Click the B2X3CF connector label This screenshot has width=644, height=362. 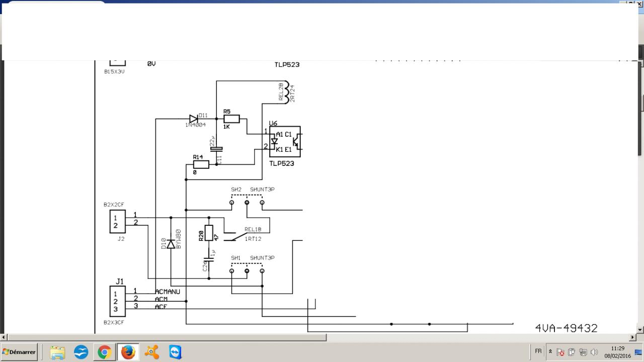coord(114,322)
